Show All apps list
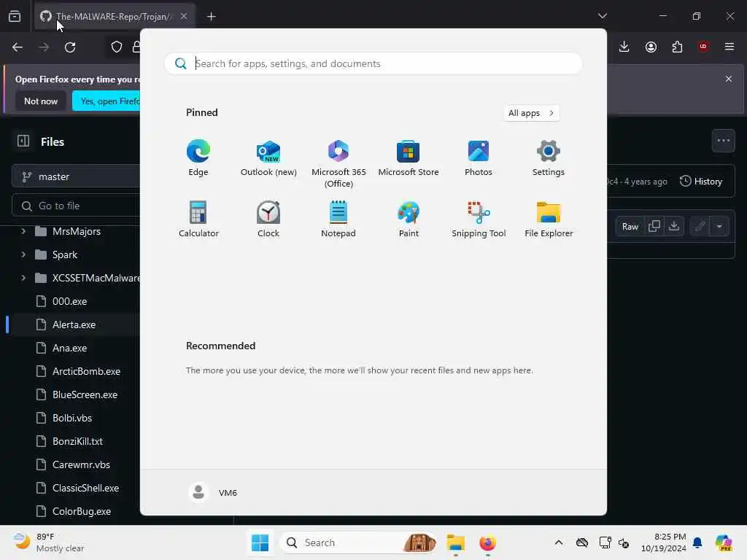This screenshot has height=560, width=747. click(531, 113)
